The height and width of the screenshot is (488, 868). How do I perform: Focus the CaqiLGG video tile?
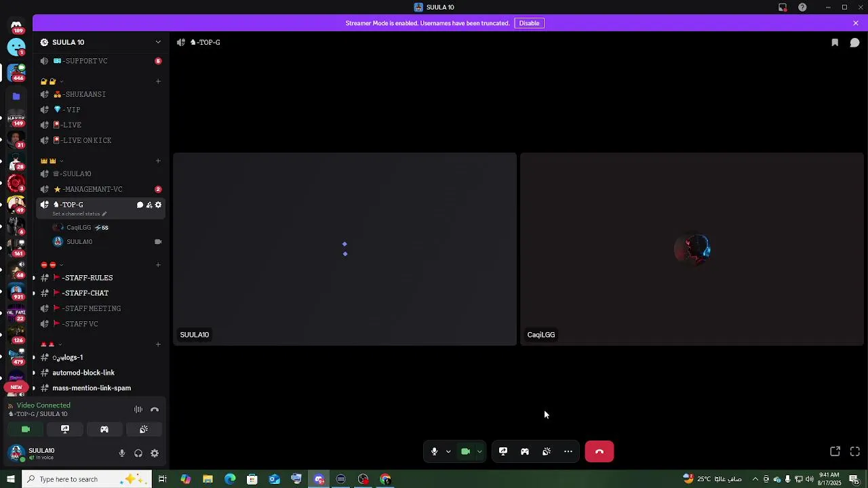[692, 249]
